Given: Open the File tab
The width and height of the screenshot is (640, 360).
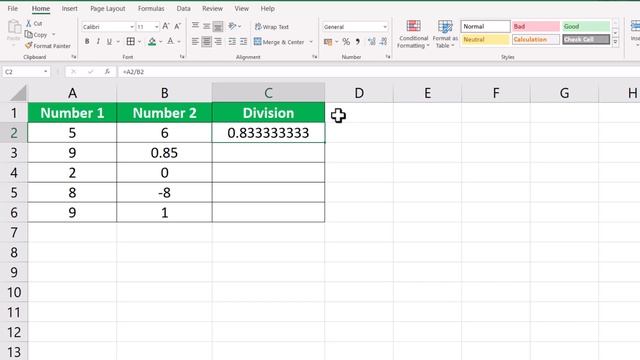Looking at the screenshot, I should [13, 8].
